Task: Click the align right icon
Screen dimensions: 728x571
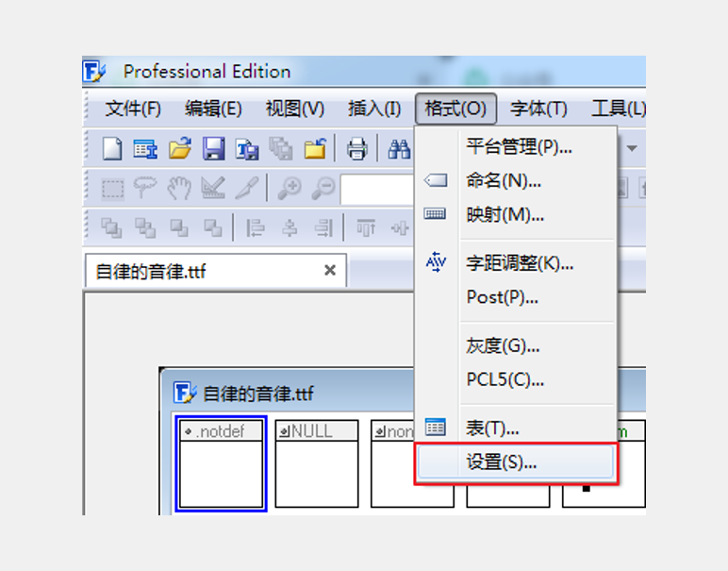Action: pyautogui.click(x=323, y=227)
